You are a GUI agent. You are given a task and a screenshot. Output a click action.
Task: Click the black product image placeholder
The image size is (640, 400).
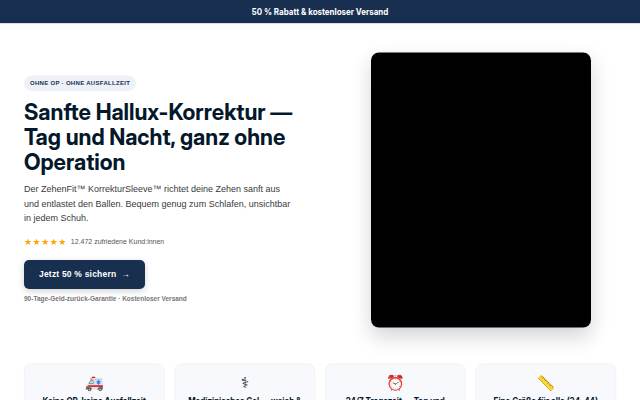coord(481,190)
